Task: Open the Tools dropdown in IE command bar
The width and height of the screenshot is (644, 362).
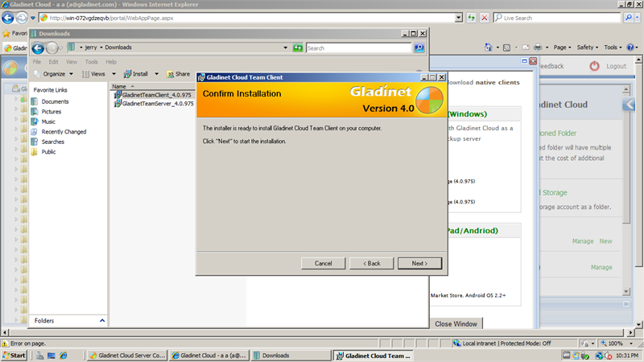Action: 613,47
